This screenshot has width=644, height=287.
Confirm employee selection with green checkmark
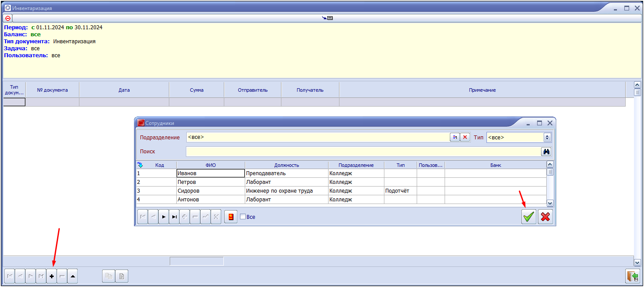tap(529, 217)
